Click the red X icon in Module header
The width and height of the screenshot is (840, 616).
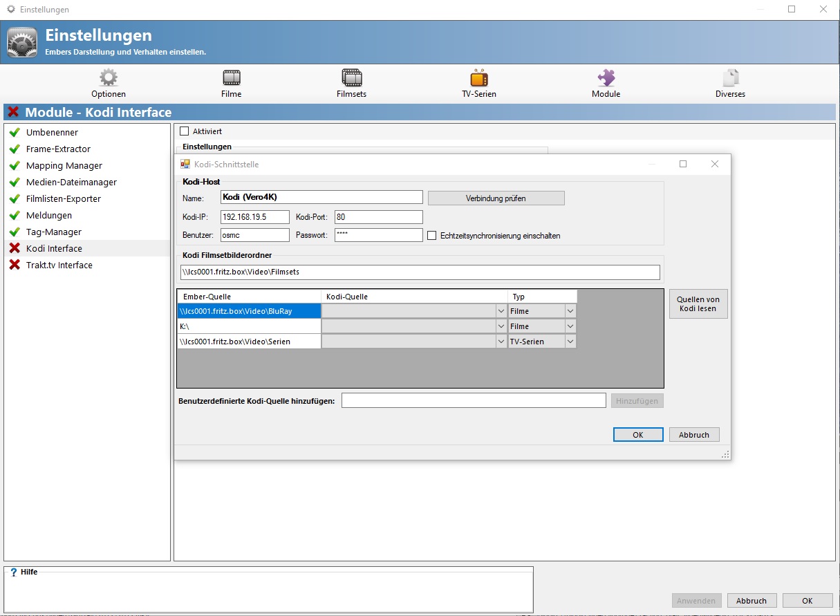coord(12,112)
